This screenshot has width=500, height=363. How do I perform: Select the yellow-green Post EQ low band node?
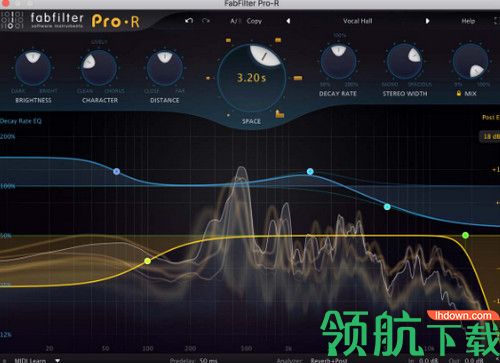click(147, 261)
